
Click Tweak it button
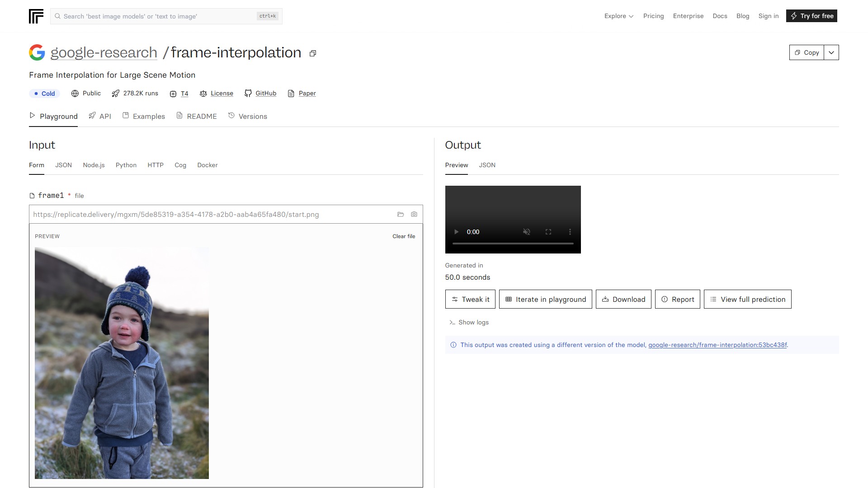pyautogui.click(x=470, y=299)
